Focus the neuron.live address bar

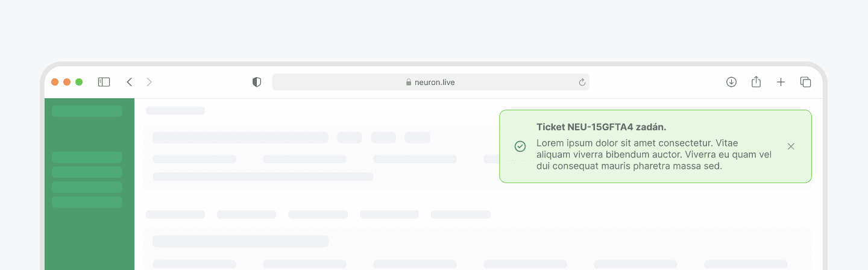430,82
